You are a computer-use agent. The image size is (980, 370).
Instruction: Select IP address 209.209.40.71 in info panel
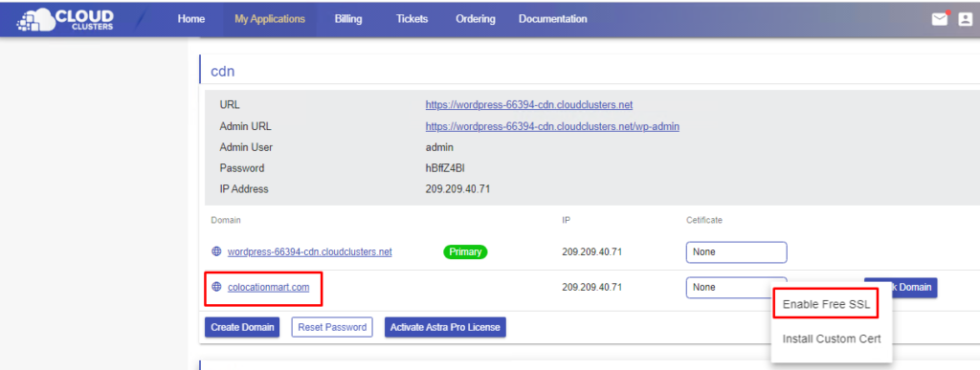coord(457,188)
